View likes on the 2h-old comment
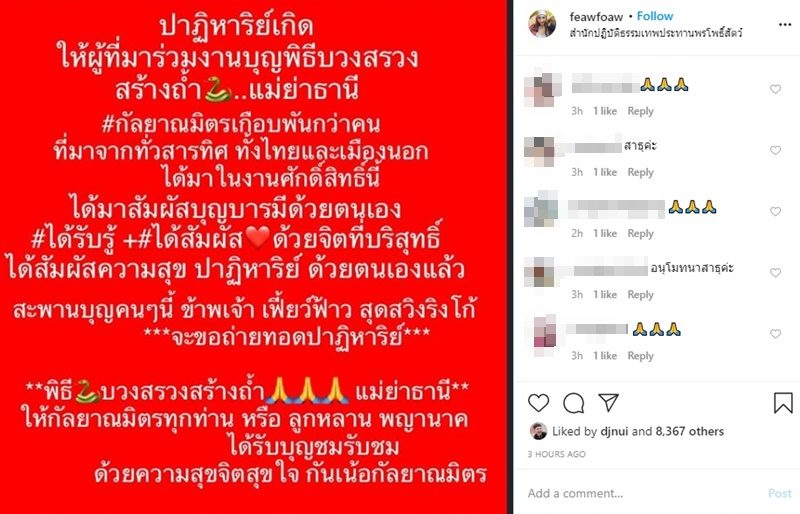 [605, 233]
